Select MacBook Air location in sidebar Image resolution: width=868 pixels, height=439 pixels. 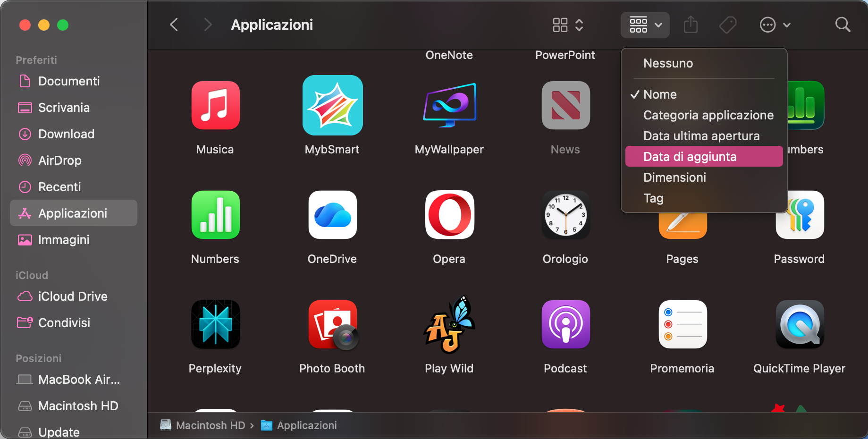[x=74, y=380]
